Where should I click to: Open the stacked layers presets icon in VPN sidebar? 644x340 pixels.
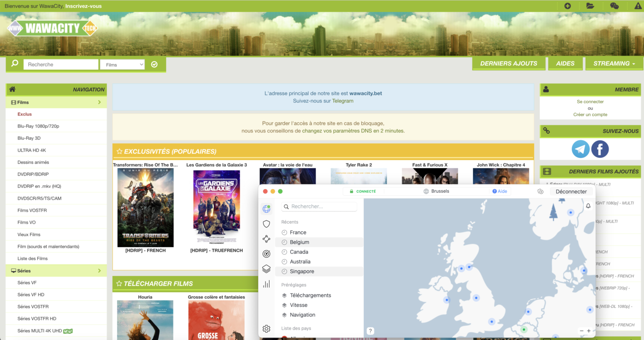point(266,269)
